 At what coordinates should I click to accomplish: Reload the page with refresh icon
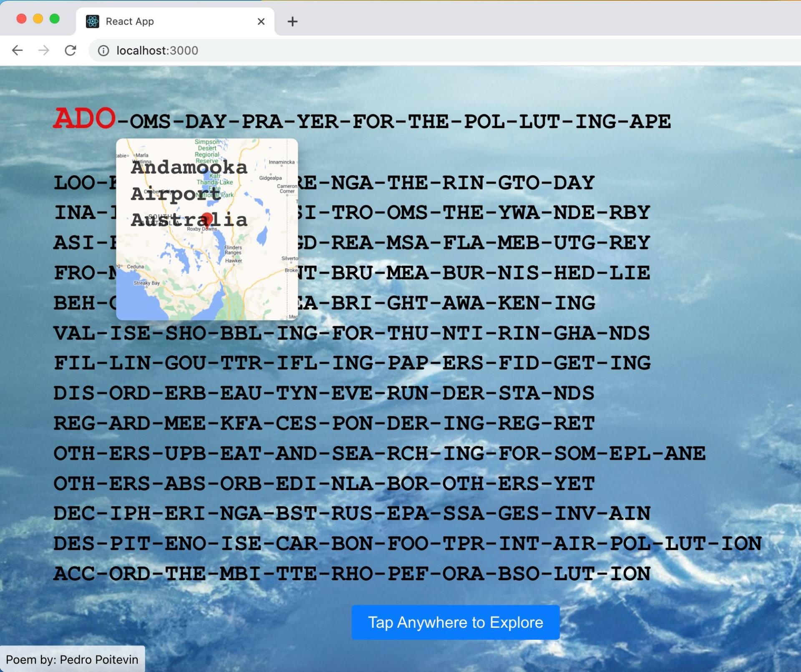71,50
